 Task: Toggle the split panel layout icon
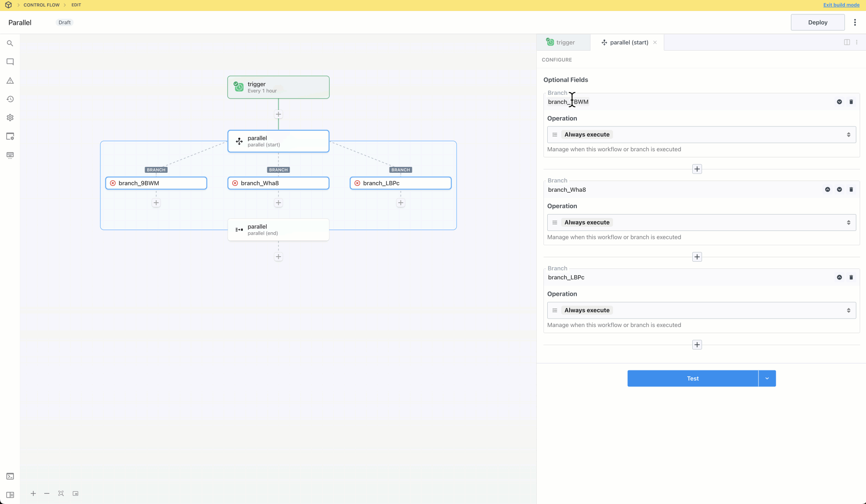[847, 42]
